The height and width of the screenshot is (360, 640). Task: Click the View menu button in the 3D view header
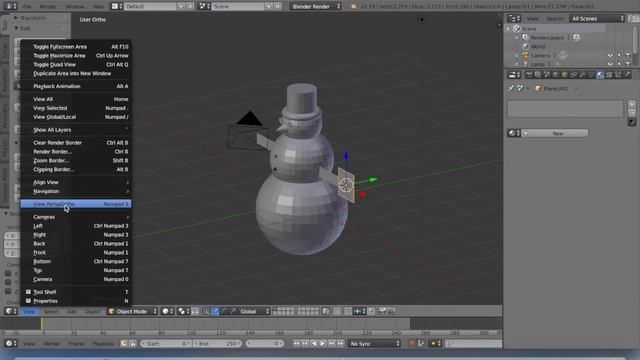(29, 311)
